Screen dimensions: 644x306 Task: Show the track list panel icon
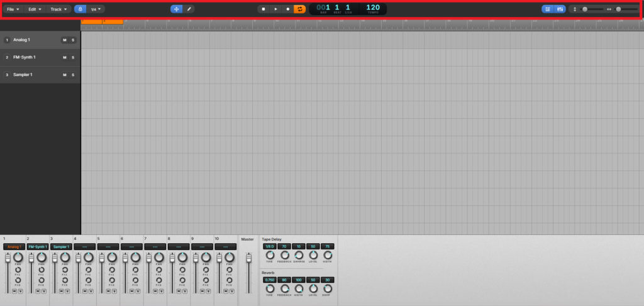547,9
